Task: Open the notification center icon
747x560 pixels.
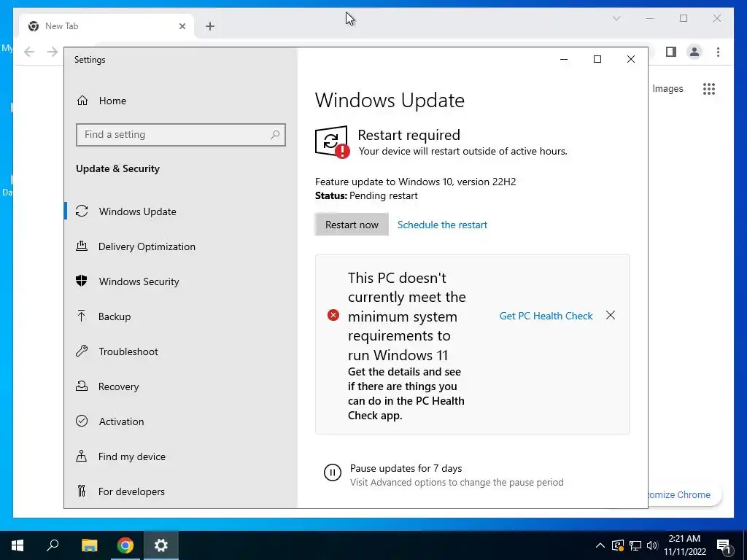Action: click(724, 546)
